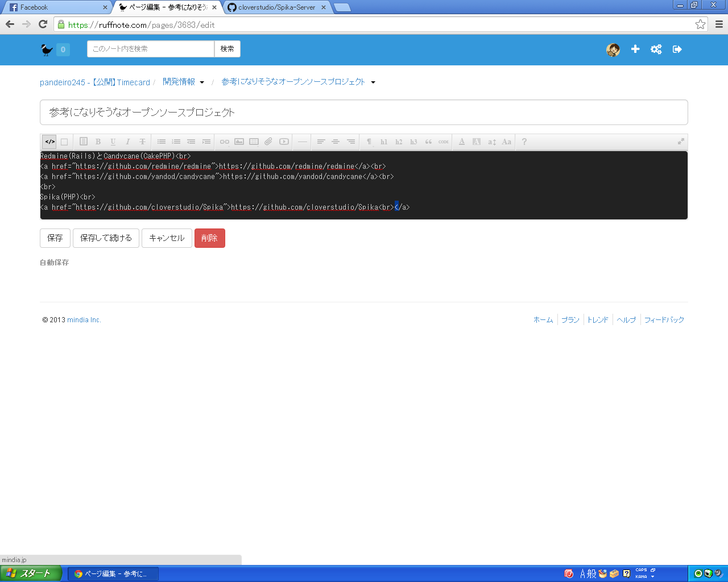Open the ヘルプ footer link

(626, 320)
